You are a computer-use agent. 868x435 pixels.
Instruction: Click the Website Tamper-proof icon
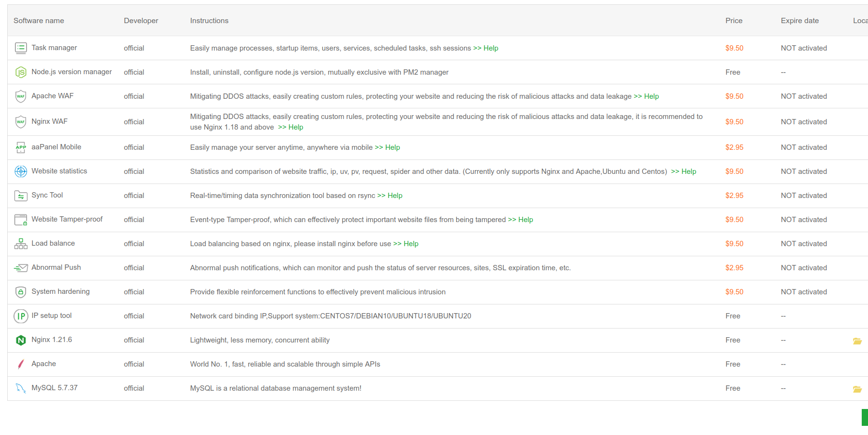(x=21, y=220)
